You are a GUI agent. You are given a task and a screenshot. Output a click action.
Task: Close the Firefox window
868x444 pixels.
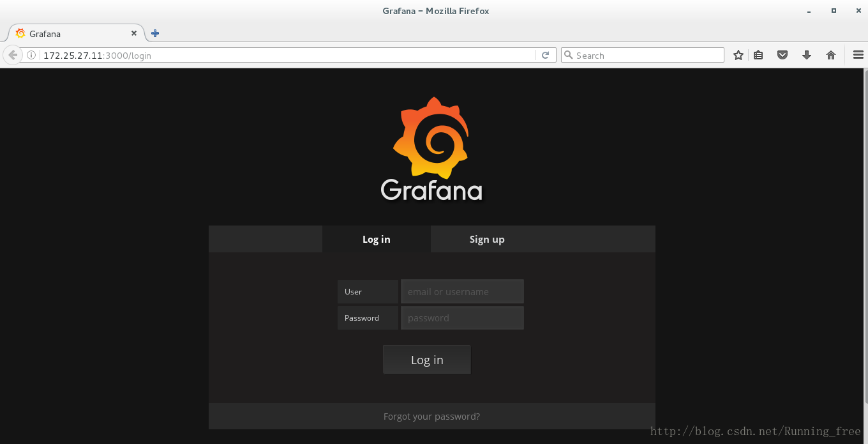pos(857,11)
